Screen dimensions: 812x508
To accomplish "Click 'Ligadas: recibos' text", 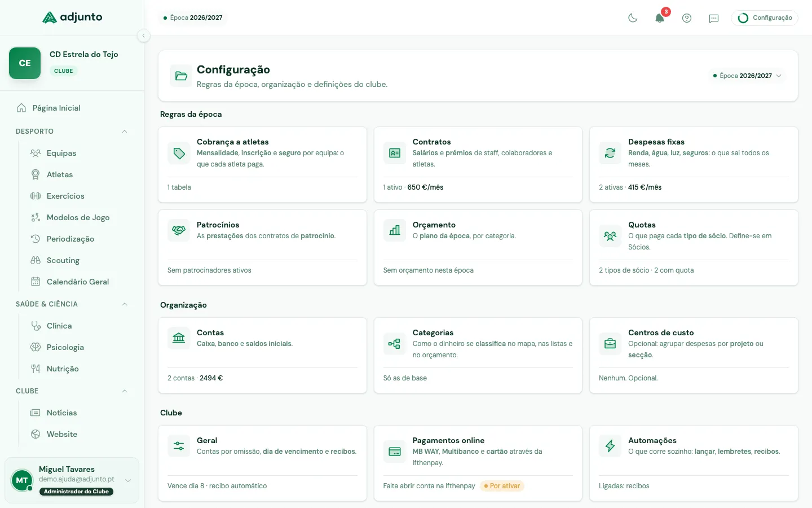I will click(624, 486).
